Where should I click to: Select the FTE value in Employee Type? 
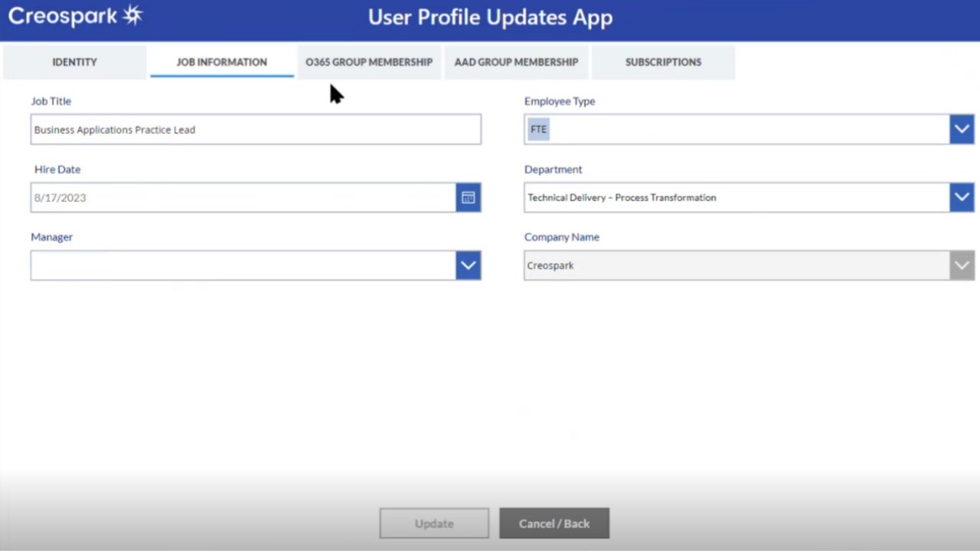(x=539, y=129)
